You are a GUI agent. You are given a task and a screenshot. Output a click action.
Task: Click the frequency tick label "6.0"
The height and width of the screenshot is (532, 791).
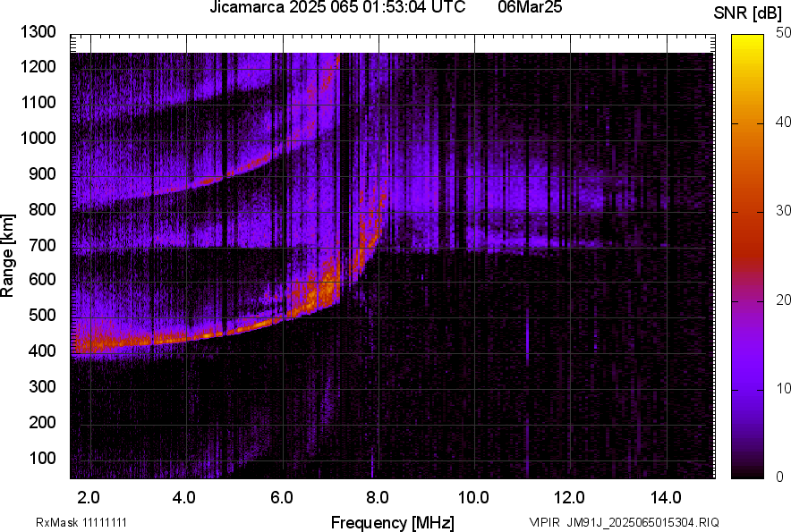(x=281, y=498)
